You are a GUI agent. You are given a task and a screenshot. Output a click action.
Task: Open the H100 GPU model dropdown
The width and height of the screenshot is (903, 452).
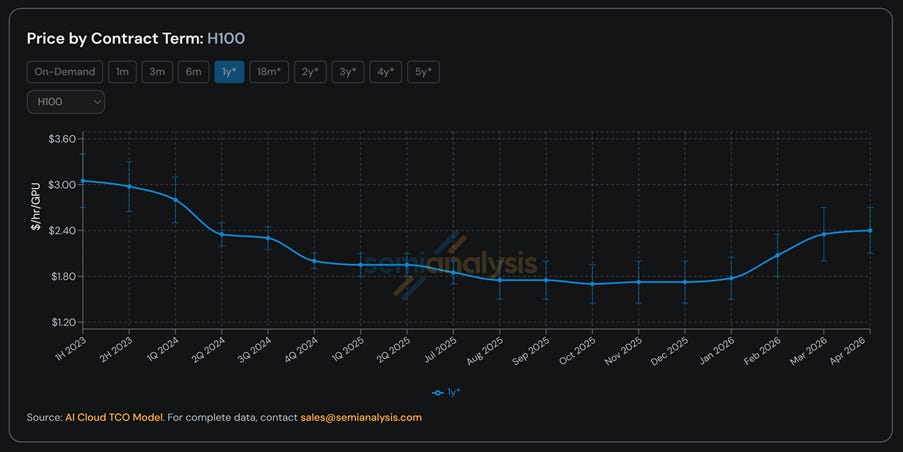tap(66, 102)
